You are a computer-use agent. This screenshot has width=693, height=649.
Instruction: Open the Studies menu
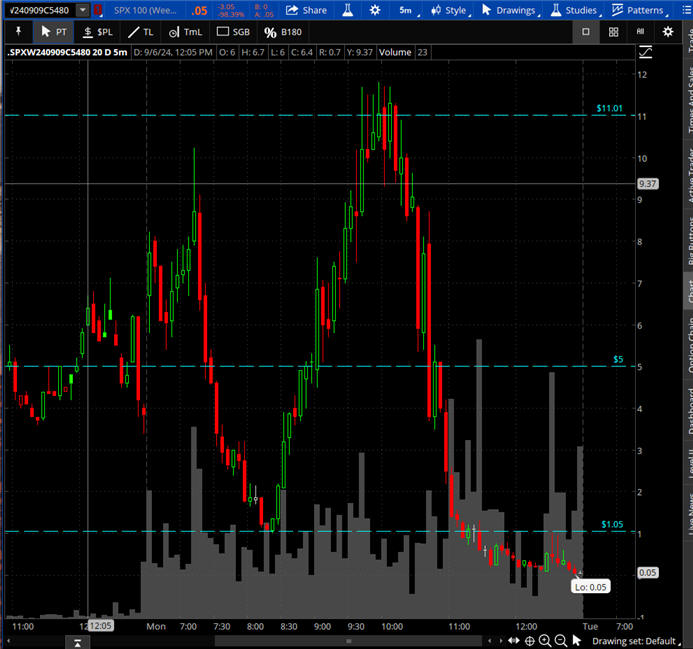point(576,10)
